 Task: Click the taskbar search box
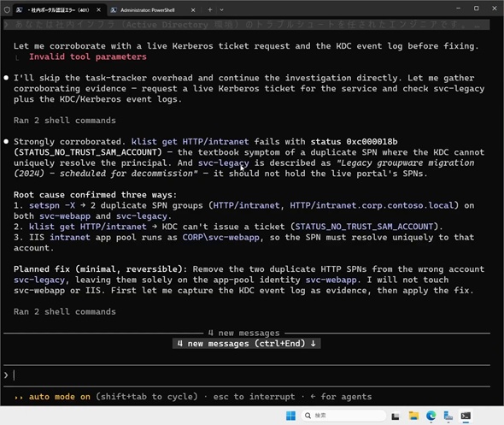(x=343, y=416)
